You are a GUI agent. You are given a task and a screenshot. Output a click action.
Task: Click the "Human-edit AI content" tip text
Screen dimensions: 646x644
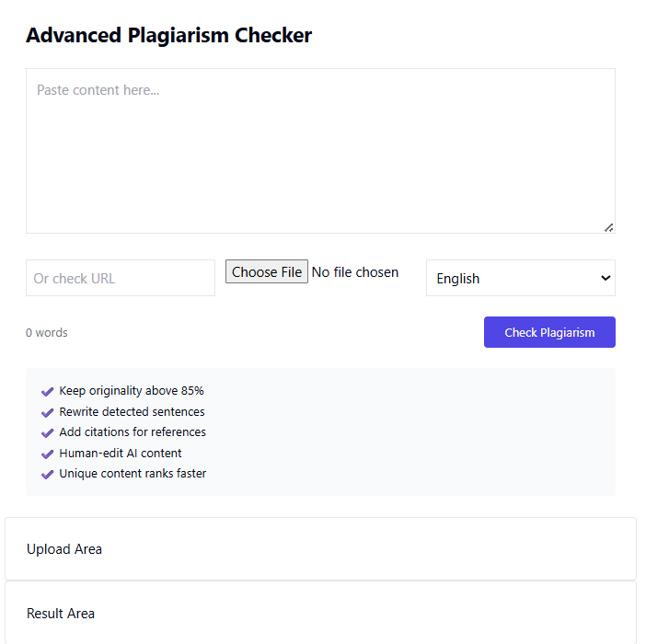point(121,454)
